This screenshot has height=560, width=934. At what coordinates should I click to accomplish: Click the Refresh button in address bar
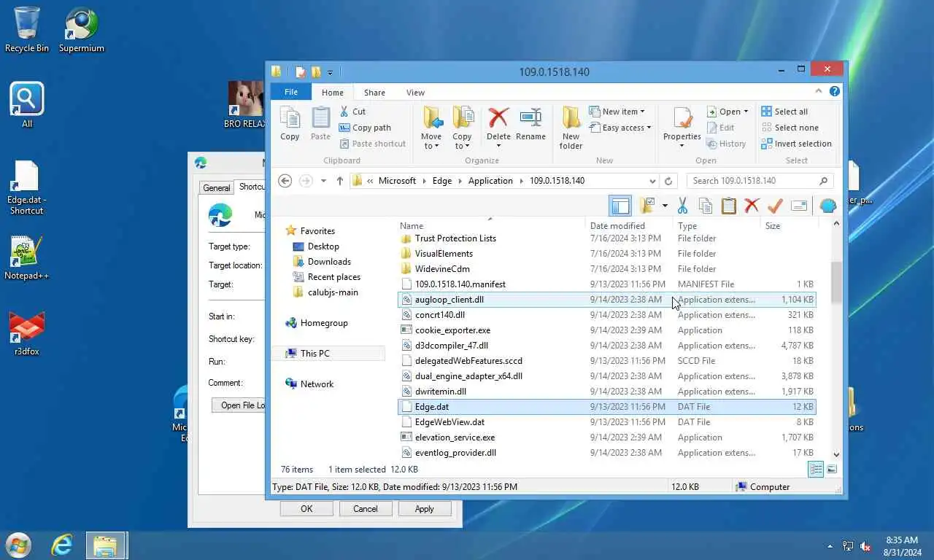(x=668, y=181)
